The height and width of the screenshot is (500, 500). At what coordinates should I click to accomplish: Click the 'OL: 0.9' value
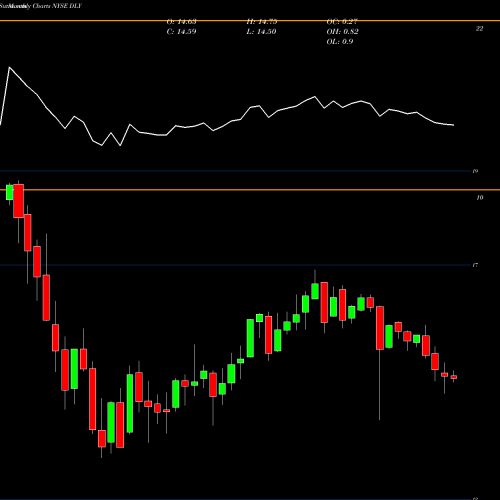coord(340,42)
